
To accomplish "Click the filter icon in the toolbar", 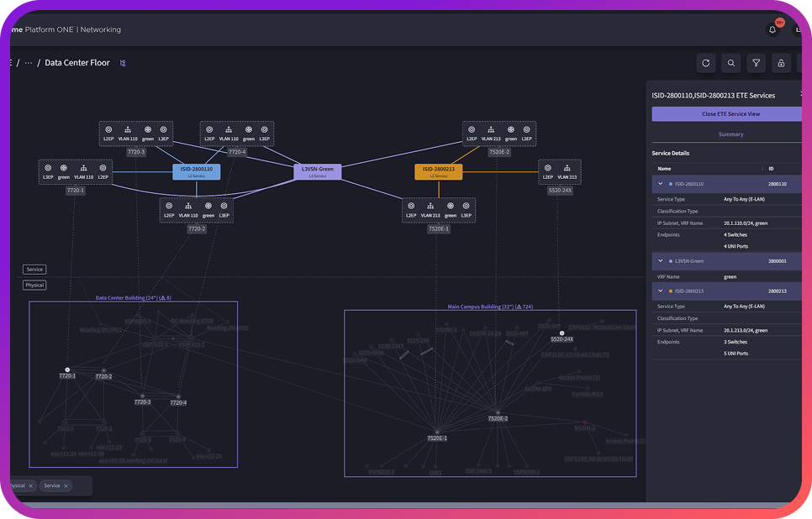I will pyautogui.click(x=756, y=63).
